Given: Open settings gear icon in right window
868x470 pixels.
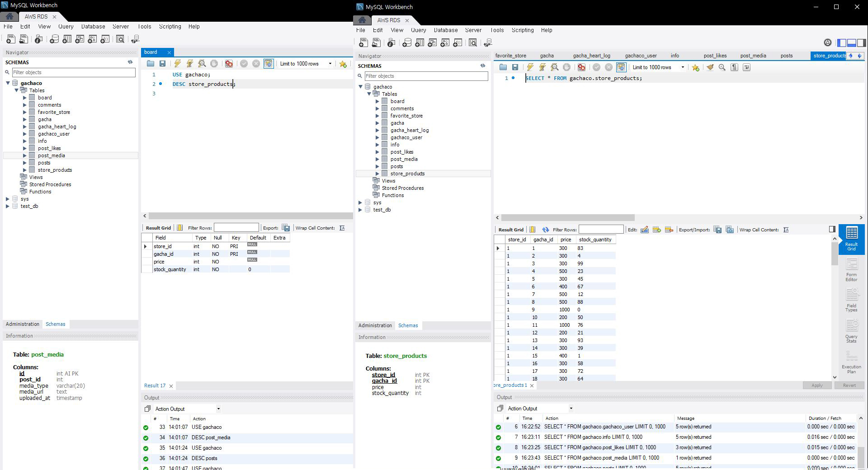Looking at the screenshot, I should click(827, 42).
